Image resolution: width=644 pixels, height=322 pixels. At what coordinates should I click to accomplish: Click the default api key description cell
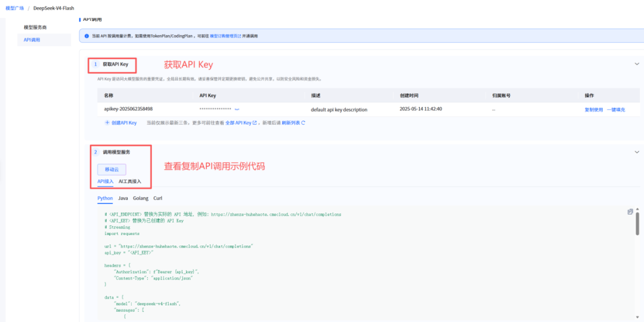tap(339, 110)
